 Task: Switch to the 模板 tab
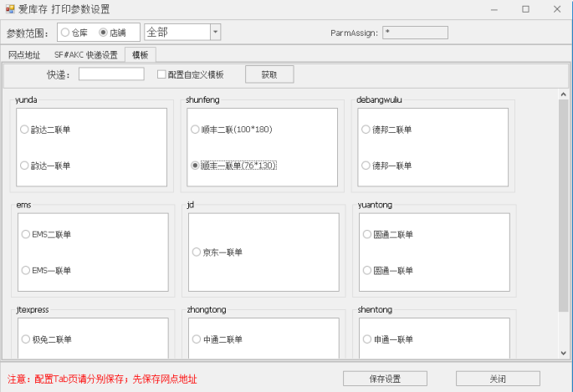pos(141,55)
